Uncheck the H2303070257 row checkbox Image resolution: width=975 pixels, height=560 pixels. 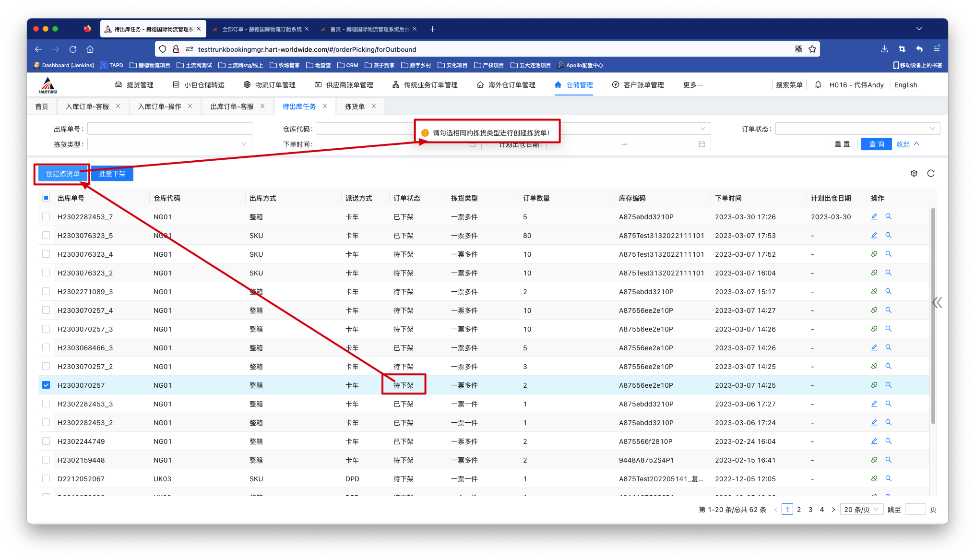point(46,385)
